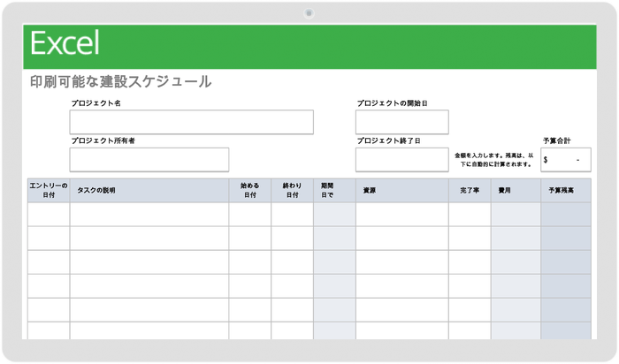The width and height of the screenshot is (619, 364).
Task: Click the プロジェクト所有者 input box
Action: [149, 160]
